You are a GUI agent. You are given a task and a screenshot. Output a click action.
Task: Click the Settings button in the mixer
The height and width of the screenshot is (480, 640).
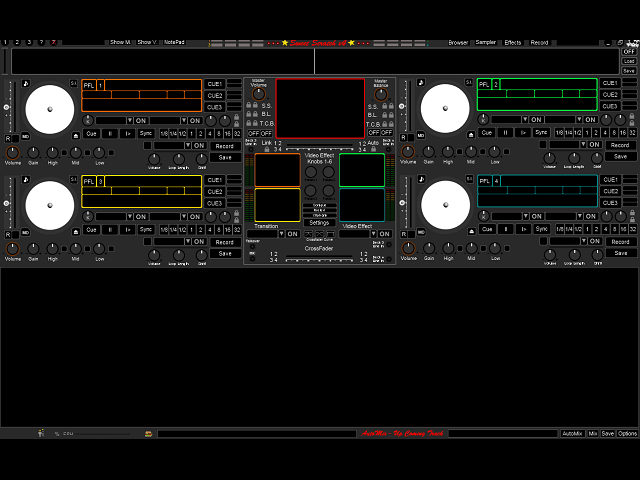click(x=319, y=223)
